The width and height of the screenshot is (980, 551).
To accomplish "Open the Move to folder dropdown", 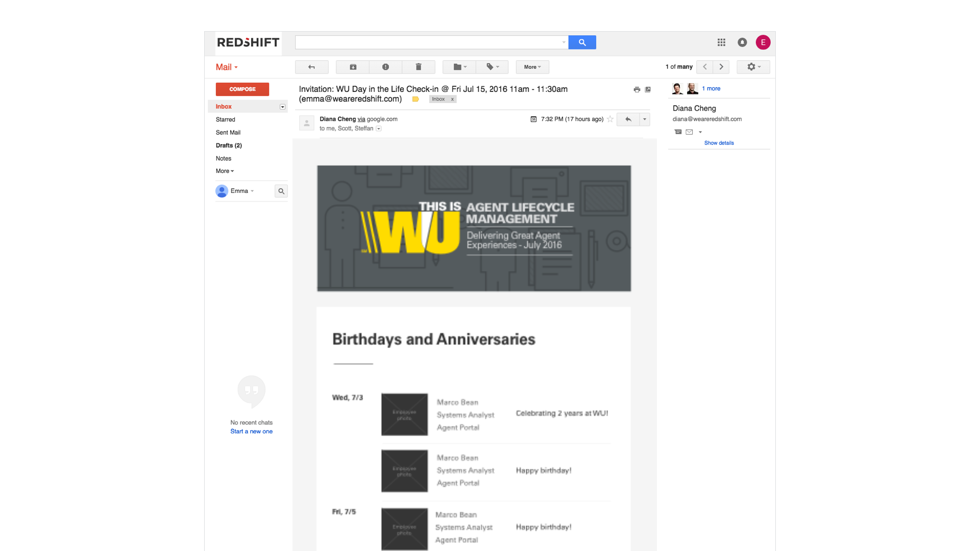I will (460, 67).
